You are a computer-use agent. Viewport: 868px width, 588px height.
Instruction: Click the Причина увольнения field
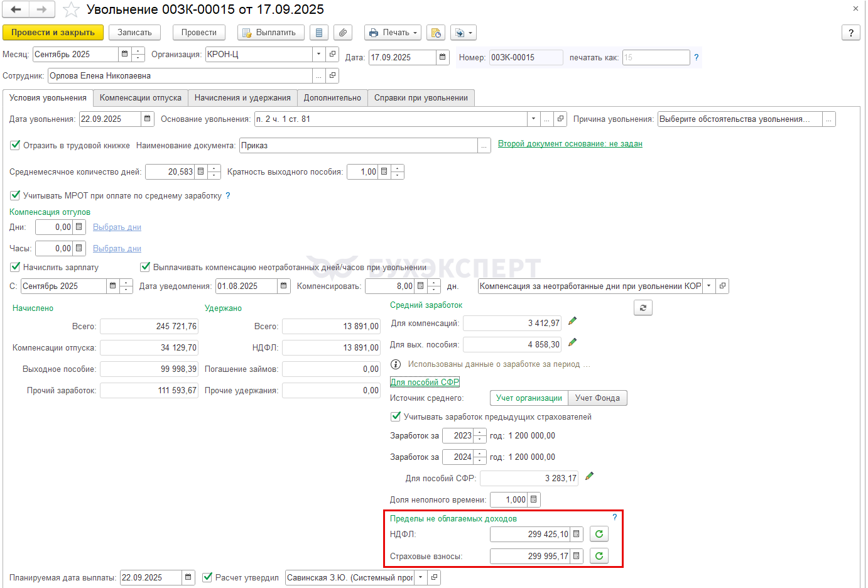(740, 119)
